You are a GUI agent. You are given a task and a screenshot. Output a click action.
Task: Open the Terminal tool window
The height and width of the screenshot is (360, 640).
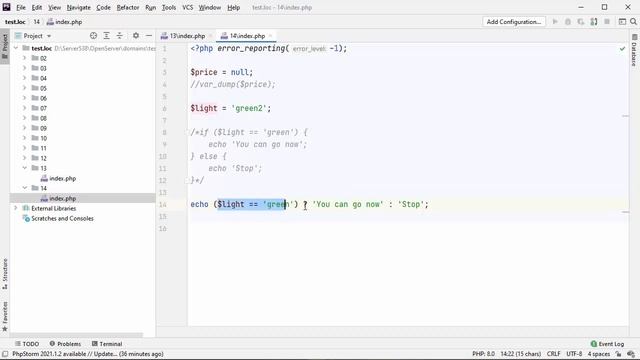tap(107, 344)
